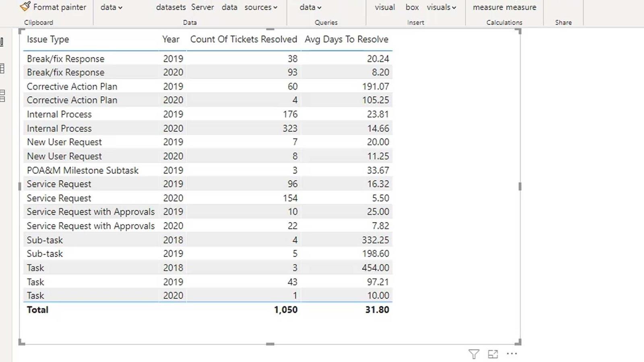
Task: Click the 454.00 average days cell
Action: click(375, 267)
